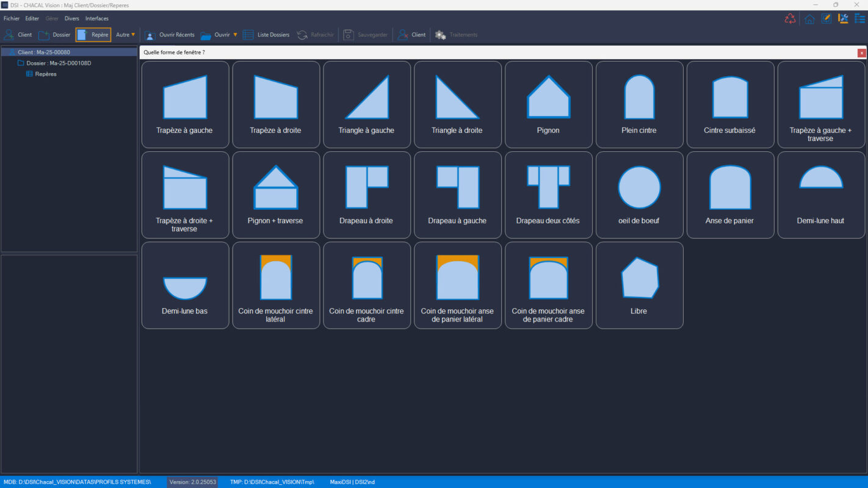
Task: Choose Coin de mouchoir anse de panier latéral
Action: tap(458, 285)
